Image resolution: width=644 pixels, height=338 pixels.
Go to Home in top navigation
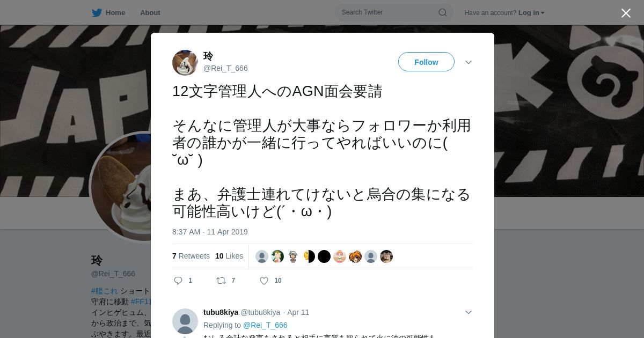[x=115, y=12]
